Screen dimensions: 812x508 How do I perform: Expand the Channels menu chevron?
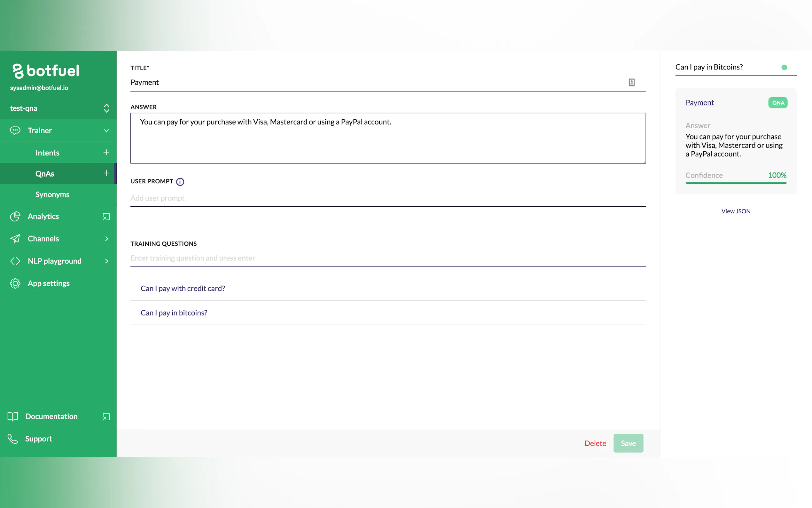point(106,239)
